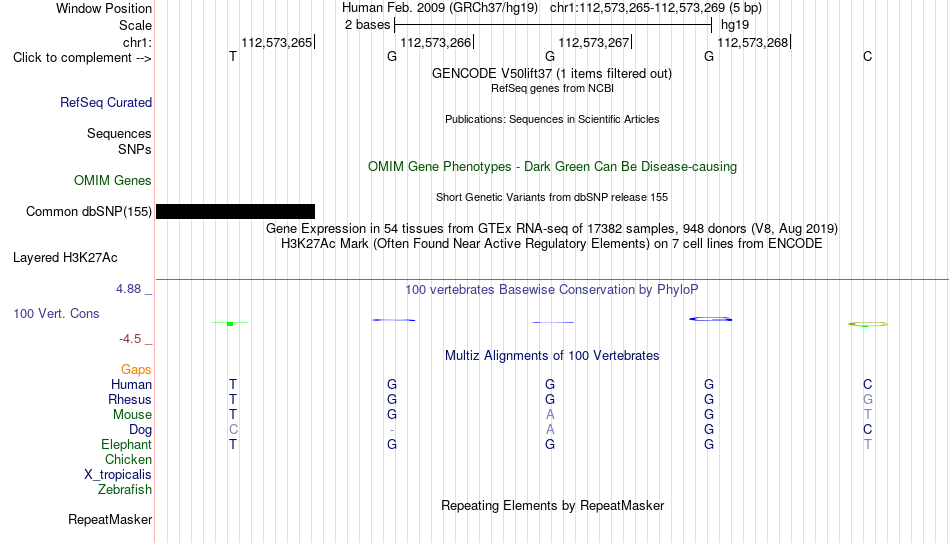This screenshot has height=543, width=950.
Task: Click the Gaps alignment label
Action: (x=136, y=370)
